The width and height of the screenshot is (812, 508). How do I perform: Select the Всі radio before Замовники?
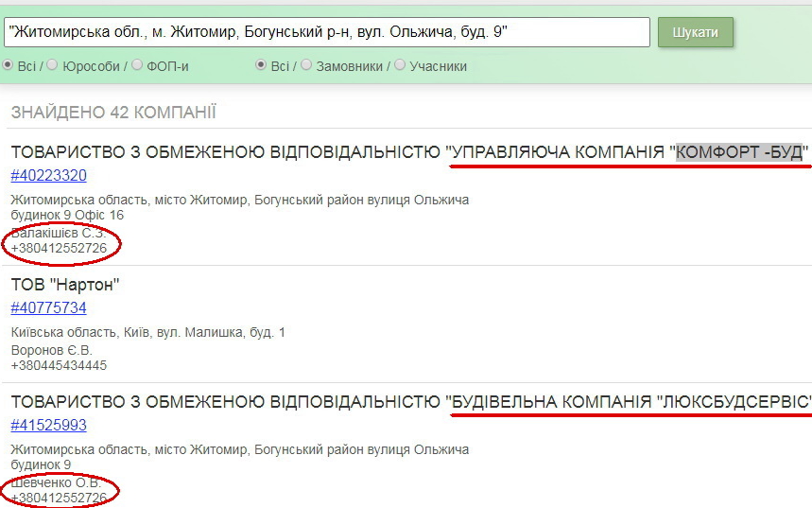click(x=262, y=65)
